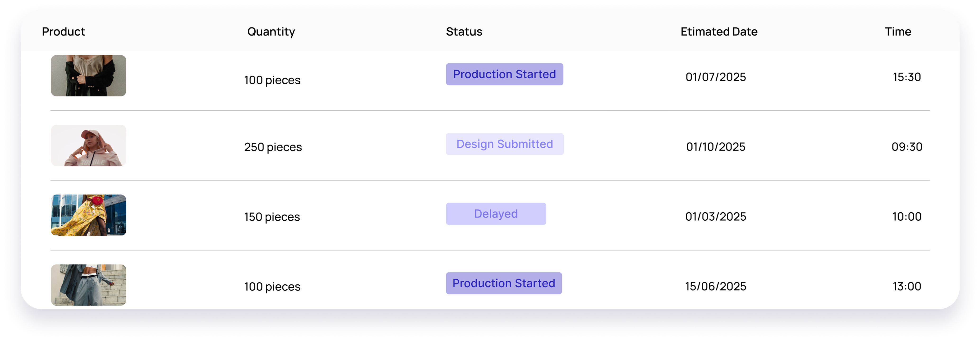This screenshot has height=341, width=980.
Task: Click the Time column header
Action: click(x=897, y=32)
